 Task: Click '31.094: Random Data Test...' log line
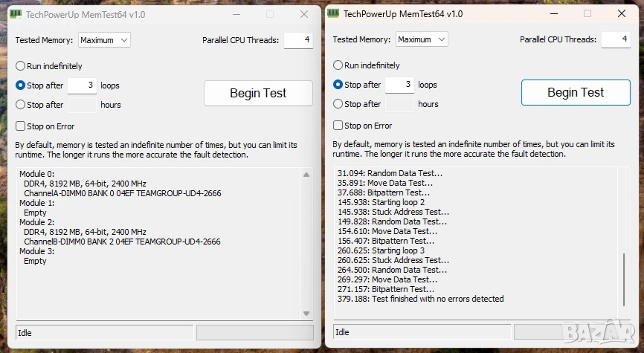click(390, 173)
